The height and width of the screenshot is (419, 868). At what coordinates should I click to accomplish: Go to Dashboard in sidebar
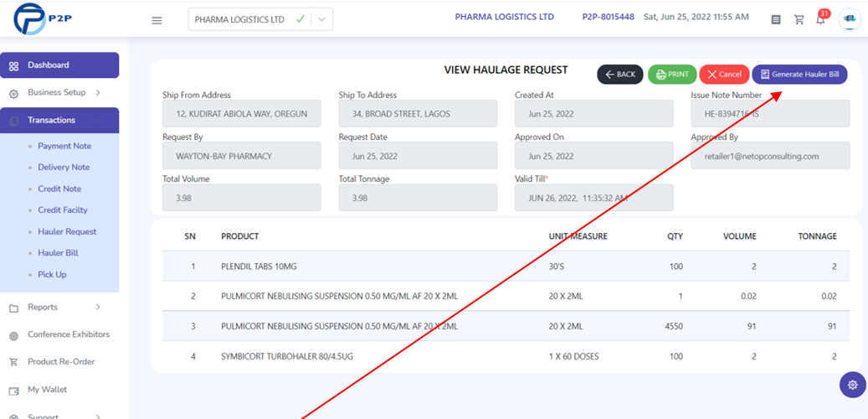coord(59,65)
